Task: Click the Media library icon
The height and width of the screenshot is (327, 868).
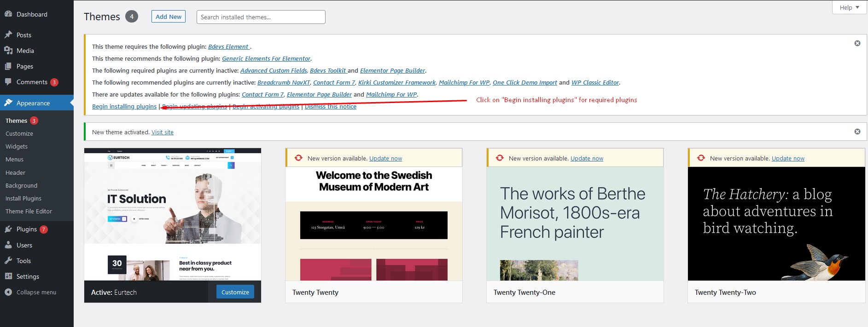Action: [x=8, y=51]
